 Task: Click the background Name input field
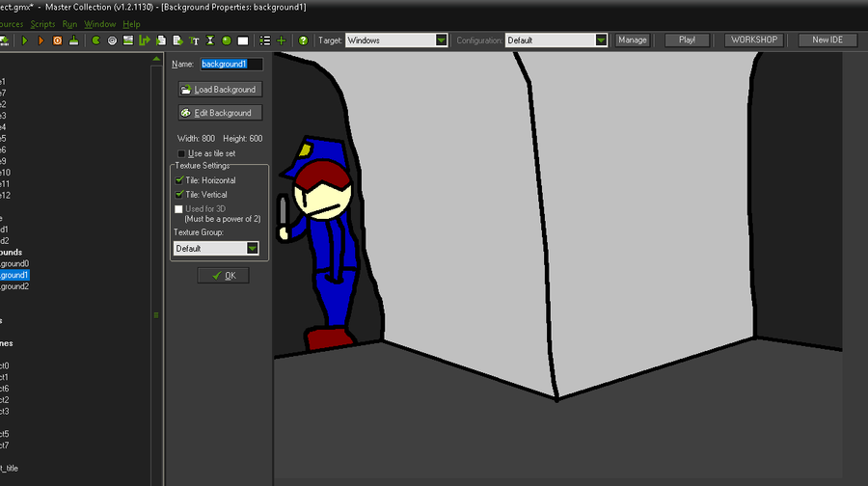pyautogui.click(x=231, y=65)
